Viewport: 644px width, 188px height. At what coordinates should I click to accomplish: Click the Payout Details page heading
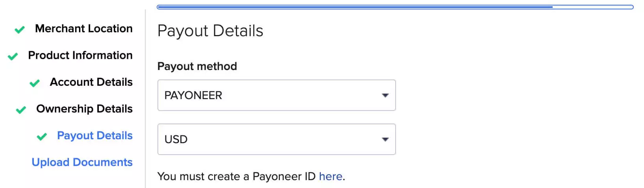[210, 31]
